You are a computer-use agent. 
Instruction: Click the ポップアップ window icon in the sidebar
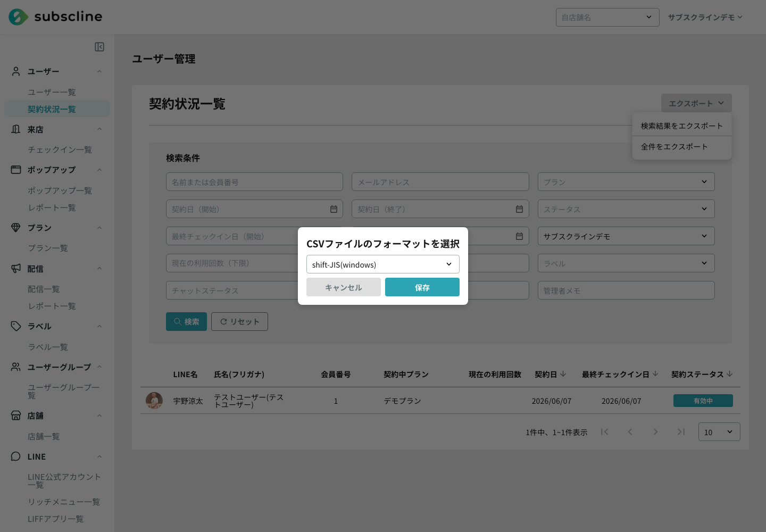pos(16,170)
